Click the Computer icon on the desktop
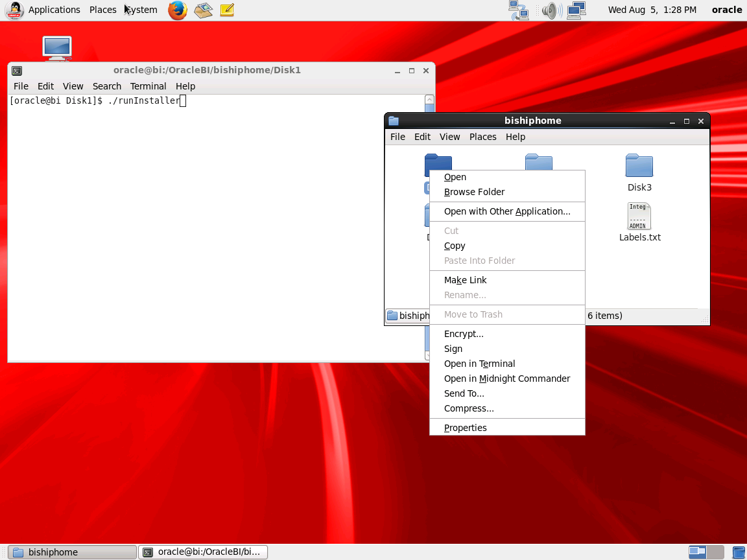This screenshot has width=747, height=560. [57, 48]
